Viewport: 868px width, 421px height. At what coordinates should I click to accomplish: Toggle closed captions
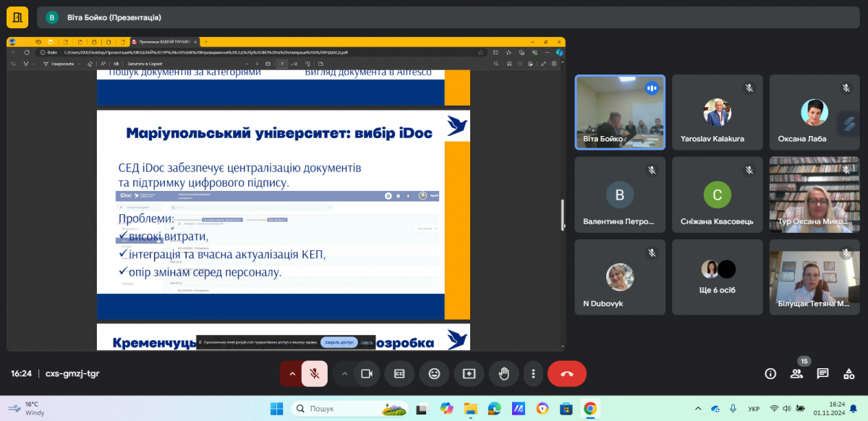coord(399,373)
